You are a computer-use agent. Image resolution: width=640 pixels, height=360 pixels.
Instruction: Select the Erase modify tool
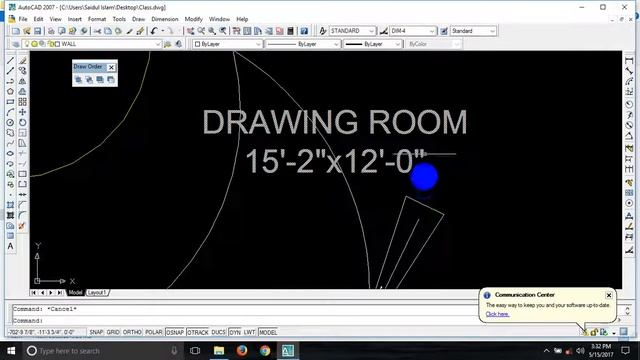coord(22,61)
